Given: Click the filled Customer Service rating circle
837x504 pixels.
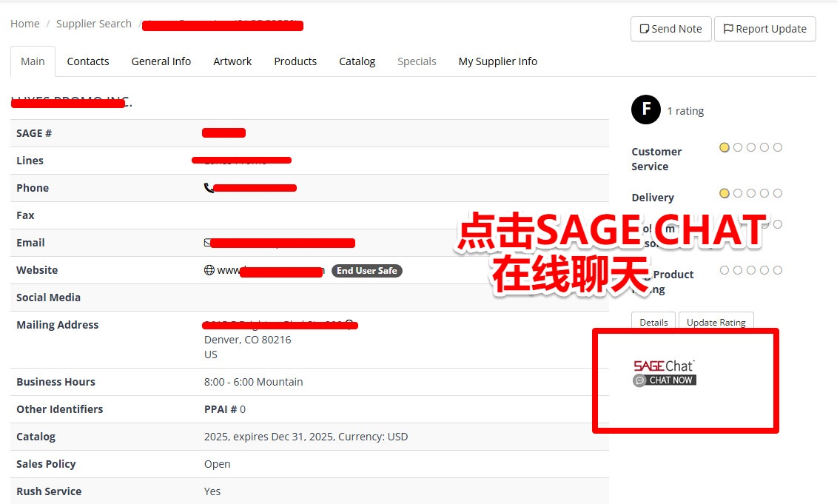Looking at the screenshot, I should pyautogui.click(x=725, y=147).
